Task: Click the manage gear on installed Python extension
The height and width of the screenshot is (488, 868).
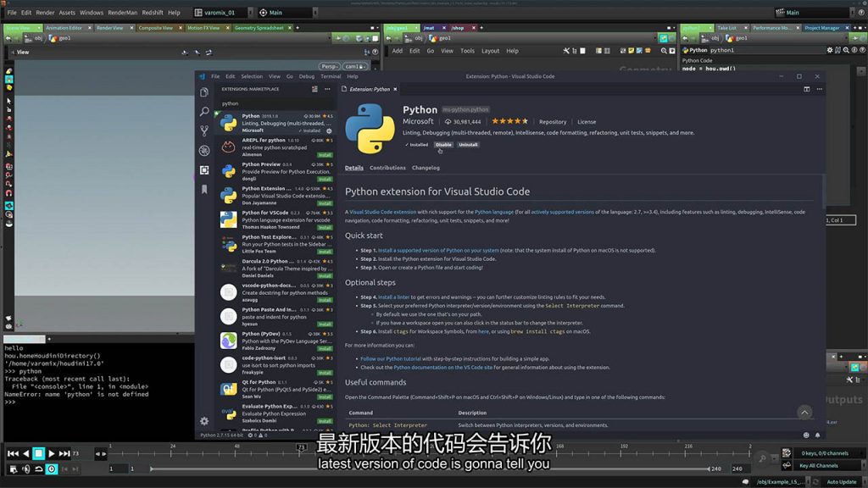Action: pyautogui.click(x=329, y=131)
